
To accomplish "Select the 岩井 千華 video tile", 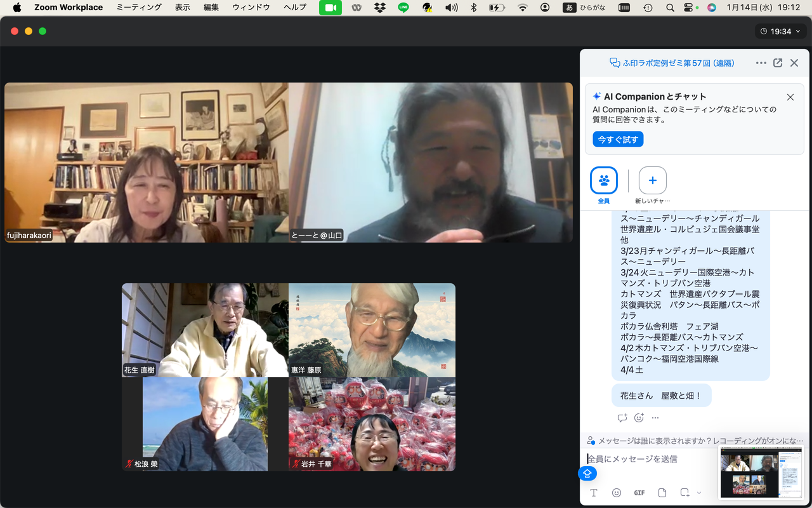I will tap(372, 424).
